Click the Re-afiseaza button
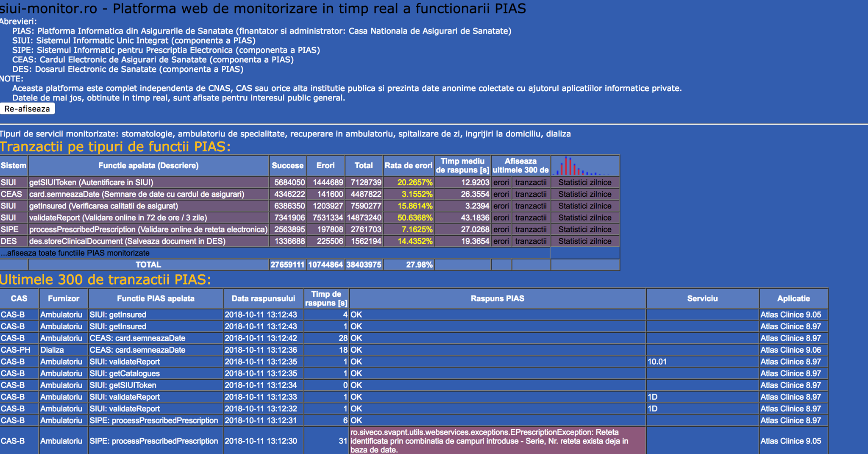This screenshot has width=868, height=454. [x=28, y=109]
